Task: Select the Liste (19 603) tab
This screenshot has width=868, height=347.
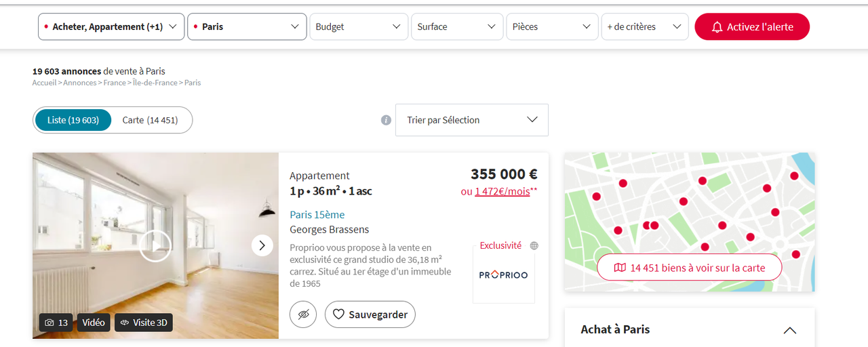Action: 73,120
